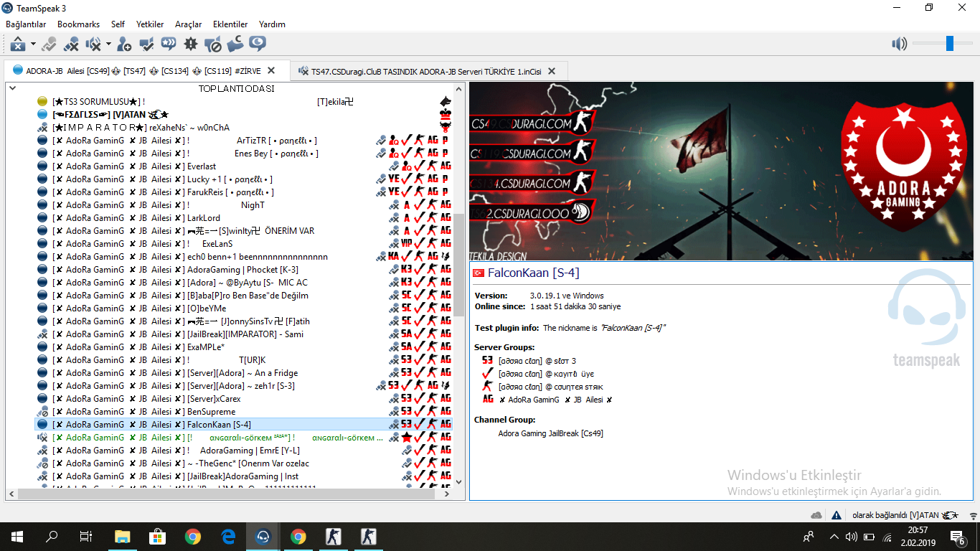
Task: Select the AdoraGaming | Phocket [K-3] row
Action: coord(243,270)
